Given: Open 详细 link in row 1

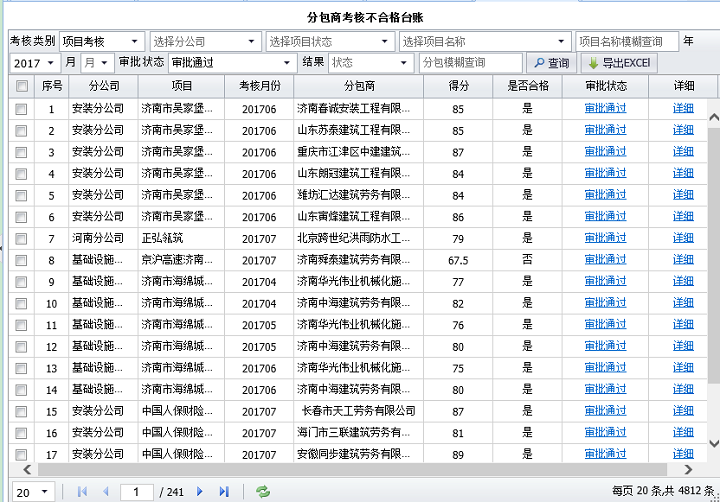Looking at the screenshot, I should 683,108.
